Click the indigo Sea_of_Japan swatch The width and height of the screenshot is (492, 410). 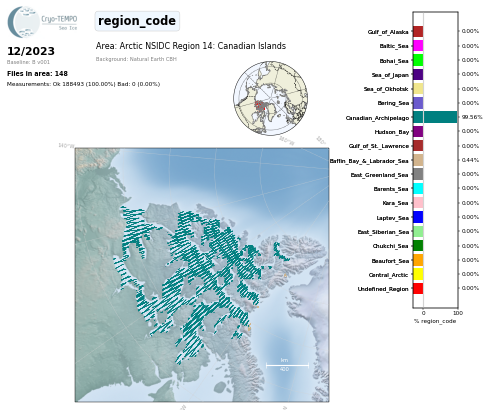(418, 74)
